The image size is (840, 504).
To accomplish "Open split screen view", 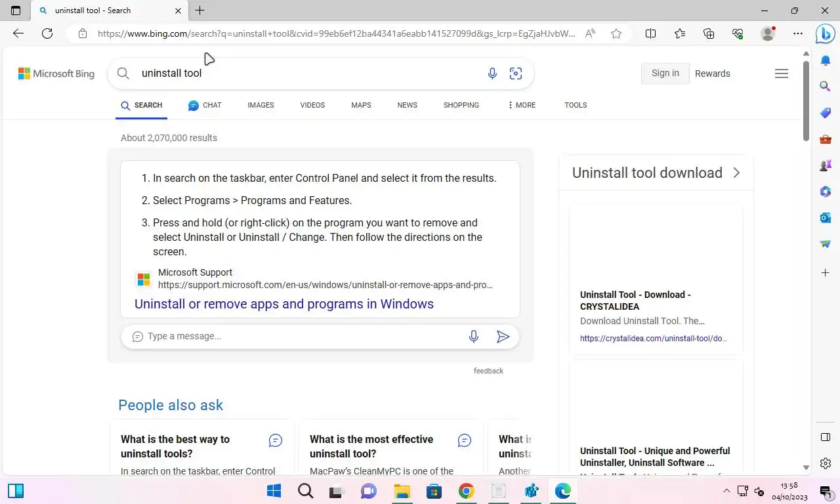I will pos(650,33).
